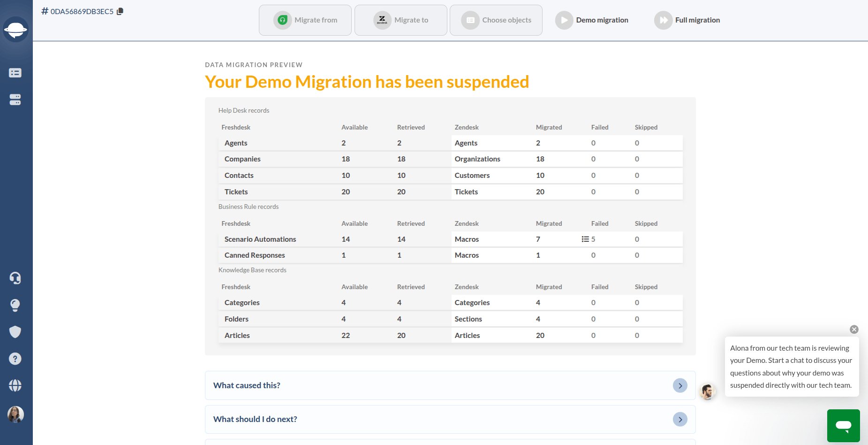Click the Business Rule records heading

pyautogui.click(x=249, y=207)
